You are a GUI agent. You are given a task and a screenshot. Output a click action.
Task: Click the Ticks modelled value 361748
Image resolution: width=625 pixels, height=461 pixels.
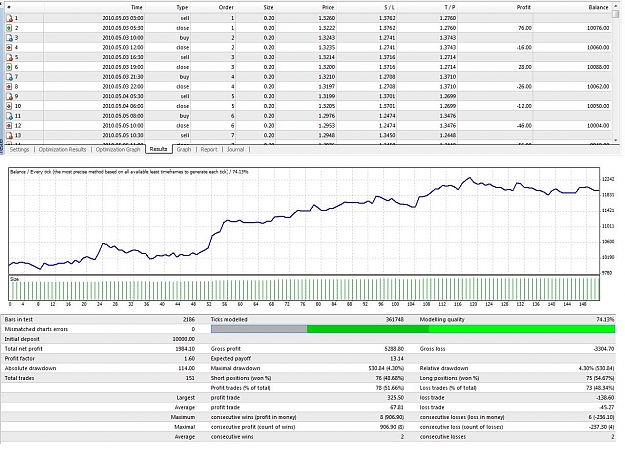(395, 320)
